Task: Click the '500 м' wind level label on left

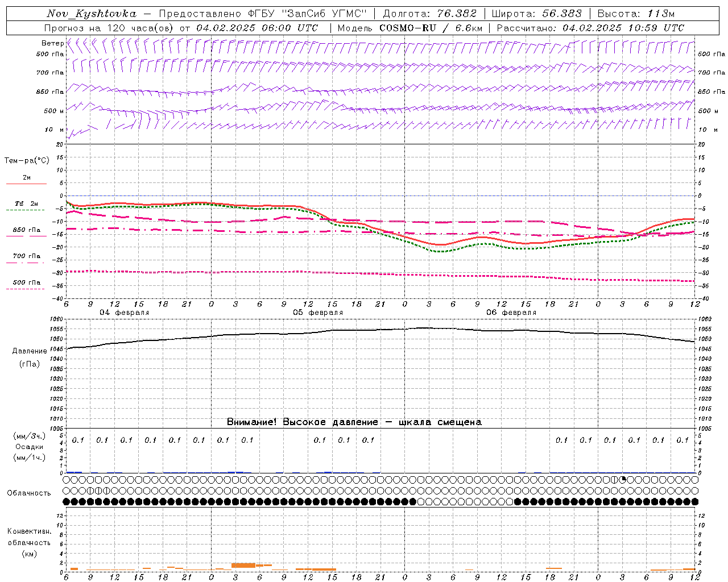Action: 54,111
